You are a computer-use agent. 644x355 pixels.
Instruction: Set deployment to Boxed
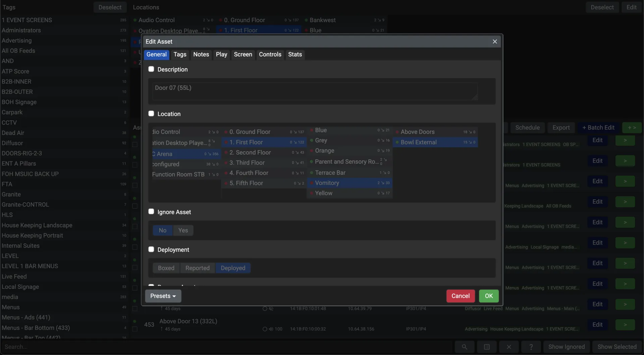tap(166, 268)
